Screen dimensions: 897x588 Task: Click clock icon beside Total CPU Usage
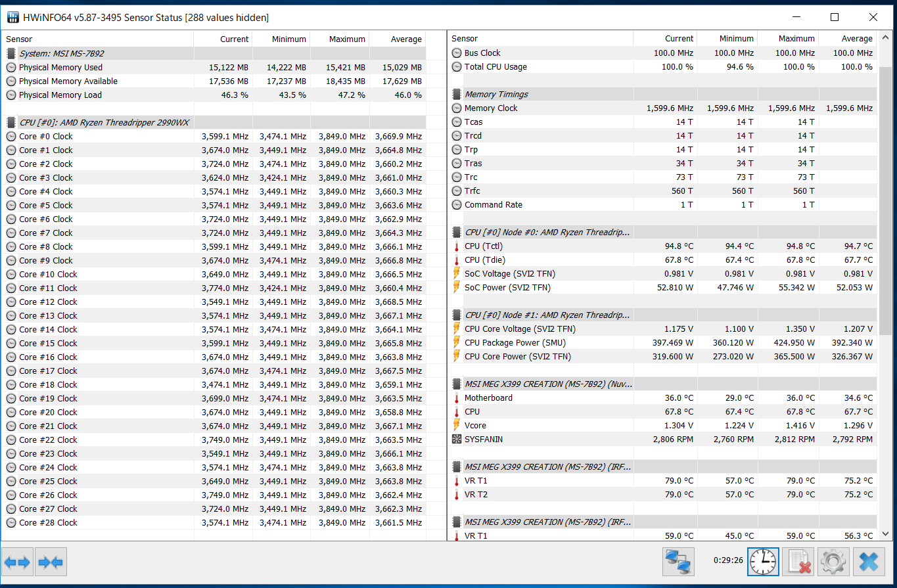click(457, 67)
